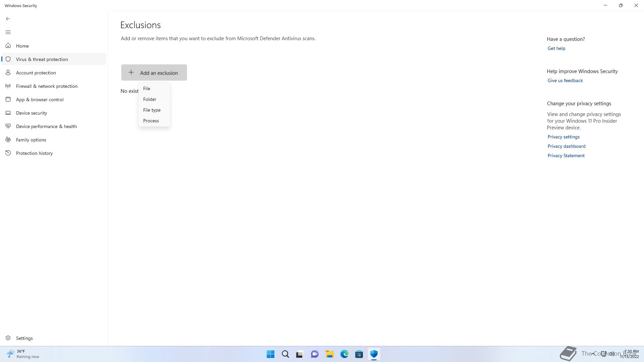Restore down the Windows Security window
Viewport: 644px width, 362px height.
tap(621, 5)
